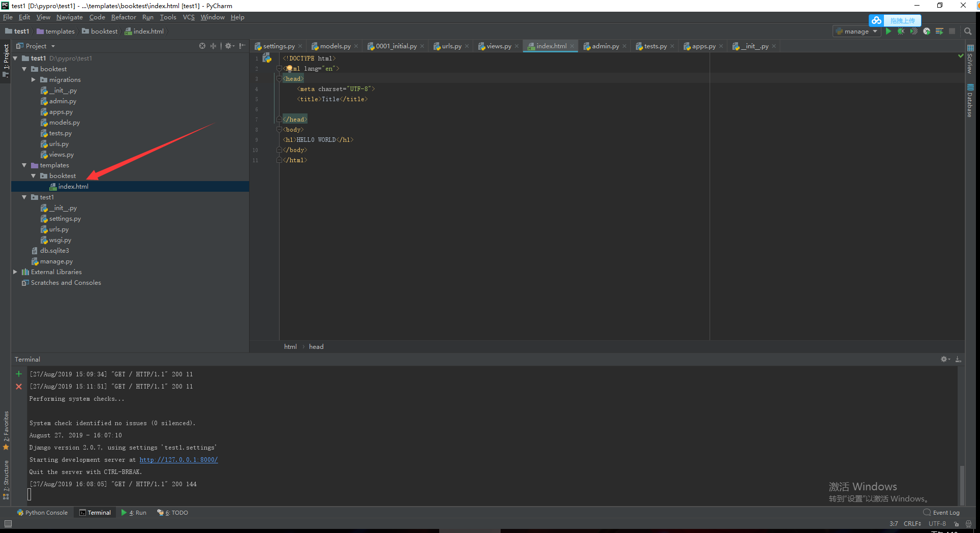The image size is (980, 533).
Task: Click the gray stop square in toolbar
Action: click(952, 32)
